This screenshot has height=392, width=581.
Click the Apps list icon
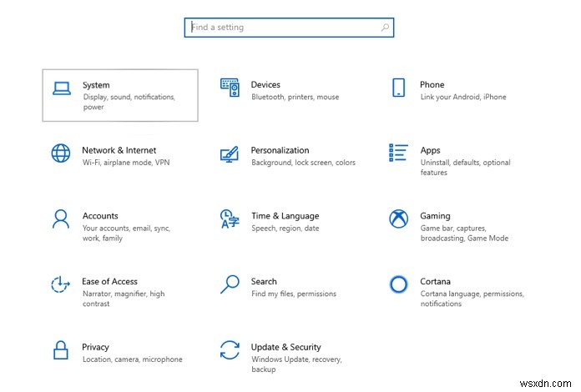tap(398, 153)
